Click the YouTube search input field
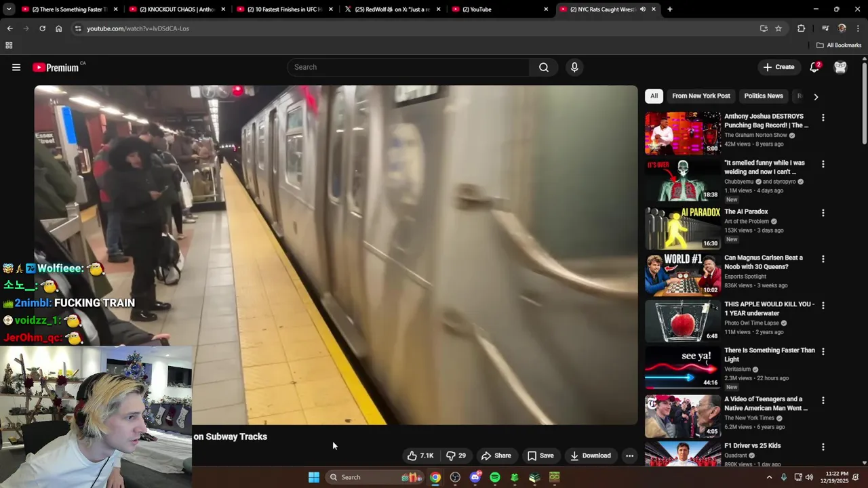Viewport: 868px width, 488px height. pyautogui.click(x=409, y=67)
